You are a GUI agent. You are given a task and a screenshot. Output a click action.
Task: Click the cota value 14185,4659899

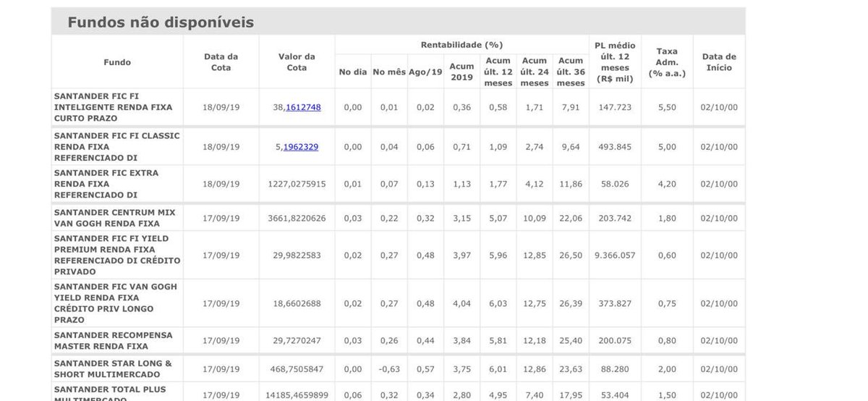pyautogui.click(x=297, y=395)
